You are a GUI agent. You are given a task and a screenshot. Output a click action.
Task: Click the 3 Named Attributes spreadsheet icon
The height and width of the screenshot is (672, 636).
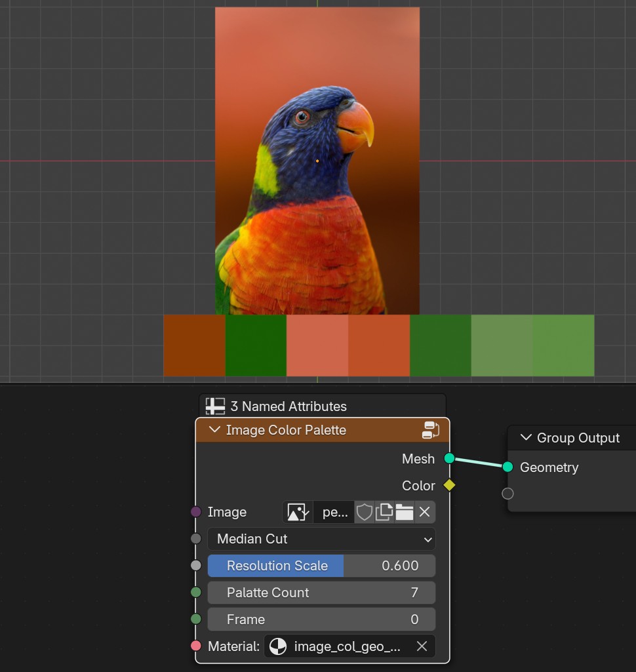(215, 406)
